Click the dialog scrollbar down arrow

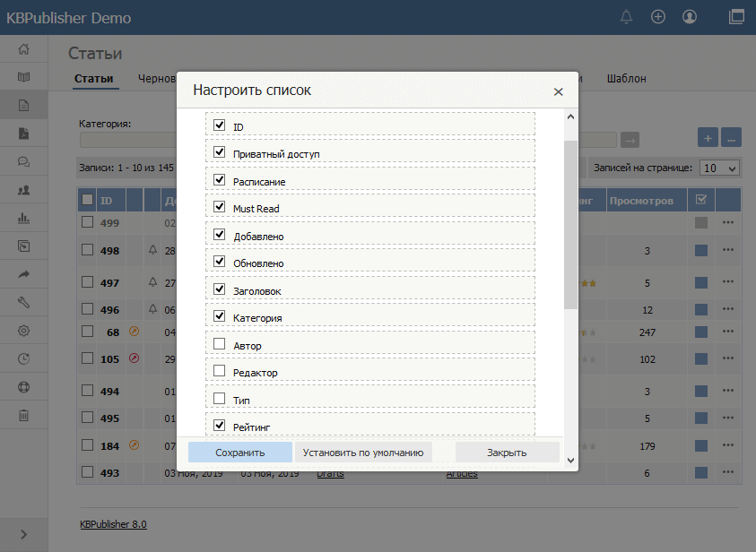pyautogui.click(x=571, y=460)
